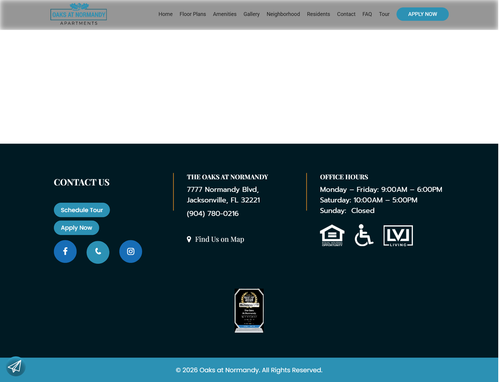Open the Amenities menu item

point(225,14)
